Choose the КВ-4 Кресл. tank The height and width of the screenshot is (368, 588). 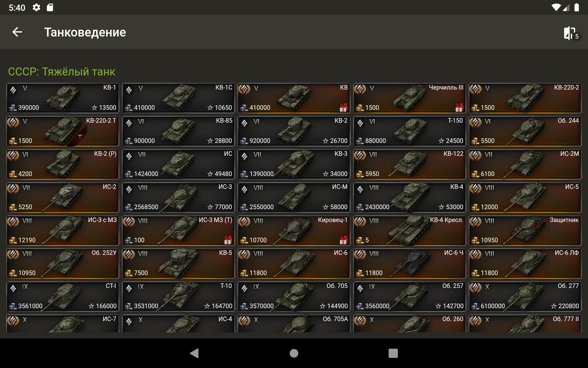(x=409, y=231)
